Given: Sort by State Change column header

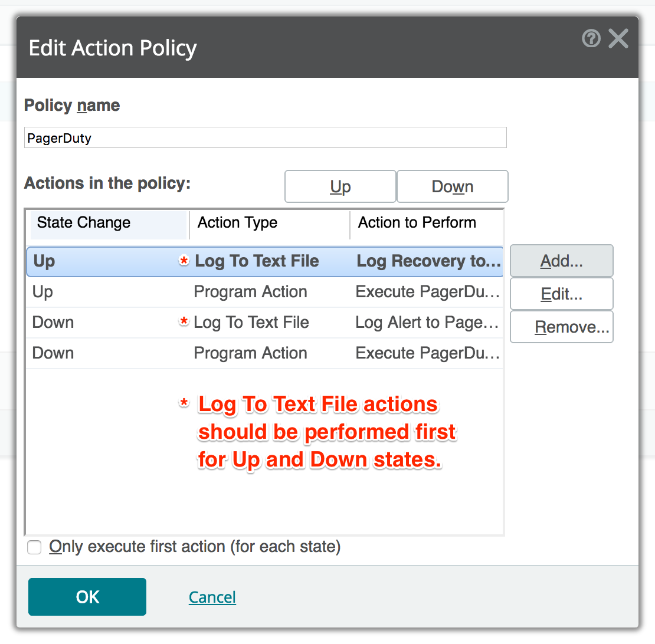Looking at the screenshot, I should click(x=109, y=223).
